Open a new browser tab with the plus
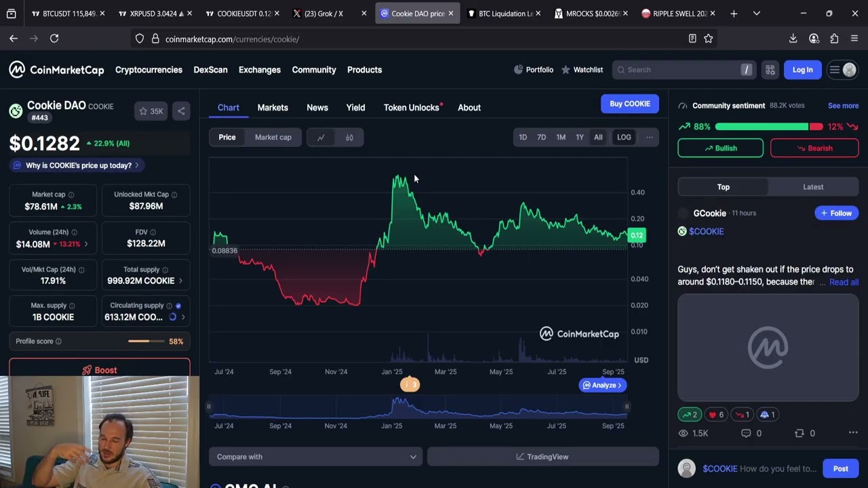The width and height of the screenshot is (868, 488). (x=734, y=14)
